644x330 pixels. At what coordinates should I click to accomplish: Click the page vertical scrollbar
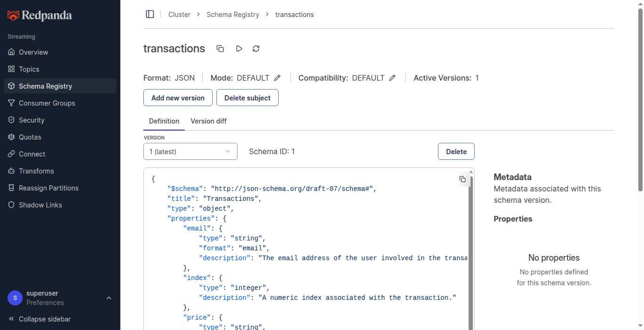(x=640, y=99)
